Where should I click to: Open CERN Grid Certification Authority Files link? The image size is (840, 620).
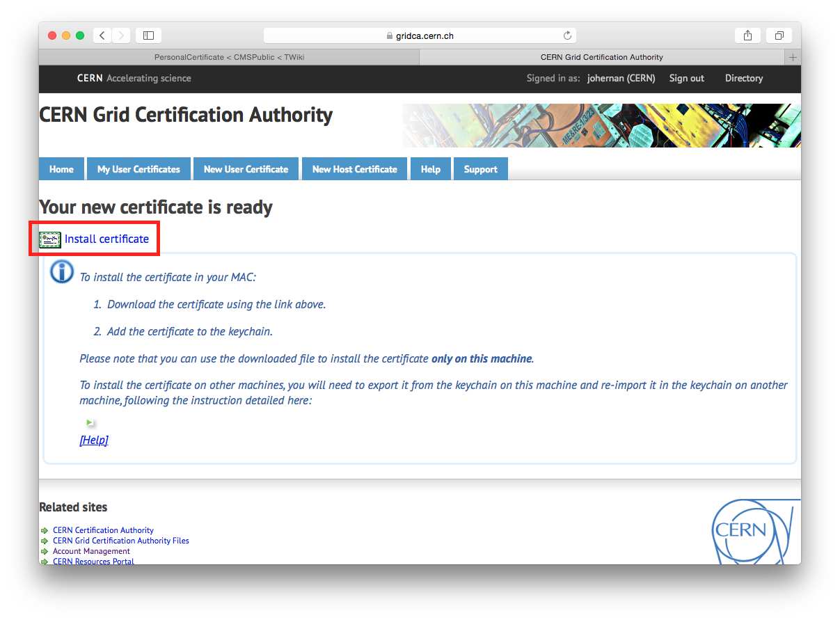tap(121, 541)
